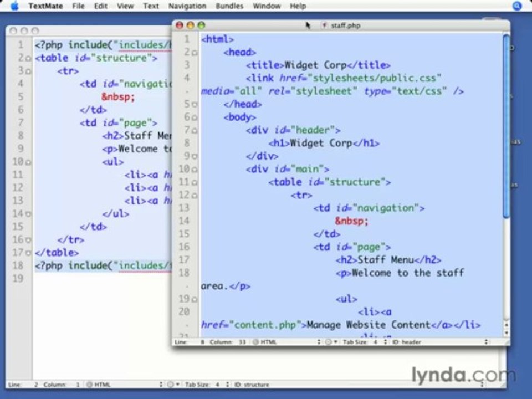Click the scroll down arrow in staff.php window
The image size is (532, 399).
click(x=506, y=333)
